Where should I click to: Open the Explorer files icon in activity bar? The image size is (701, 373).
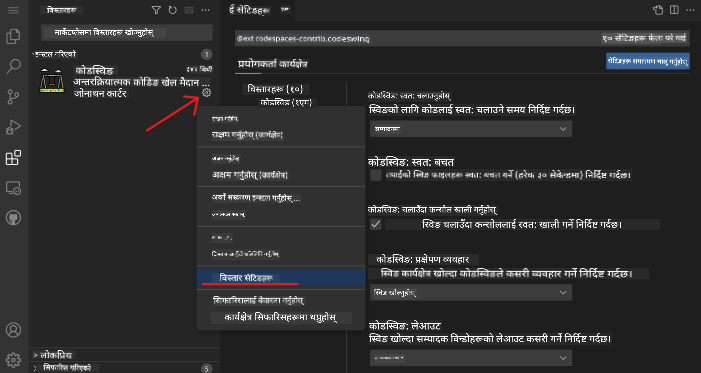(x=13, y=36)
